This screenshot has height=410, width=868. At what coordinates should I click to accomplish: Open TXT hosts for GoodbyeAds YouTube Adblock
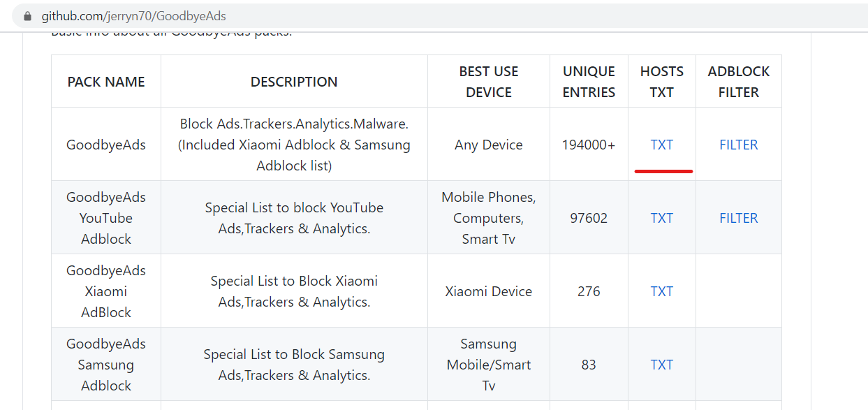[661, 218]
